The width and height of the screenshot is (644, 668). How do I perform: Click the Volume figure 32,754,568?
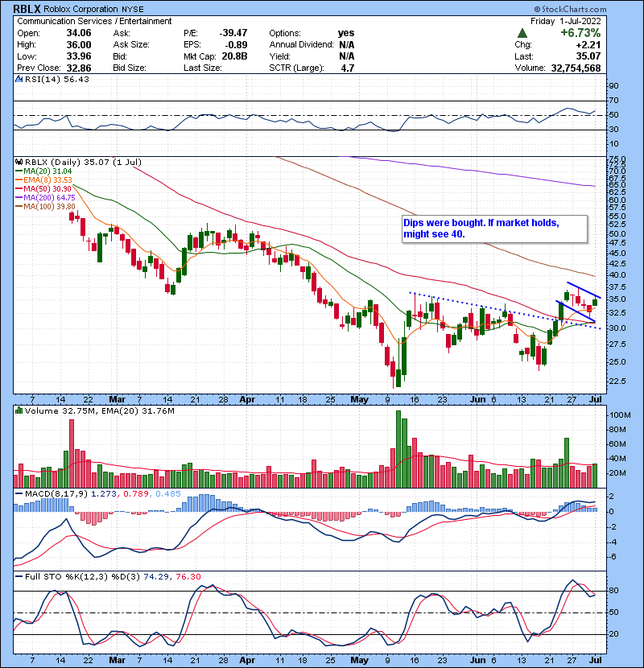(576, 68)
